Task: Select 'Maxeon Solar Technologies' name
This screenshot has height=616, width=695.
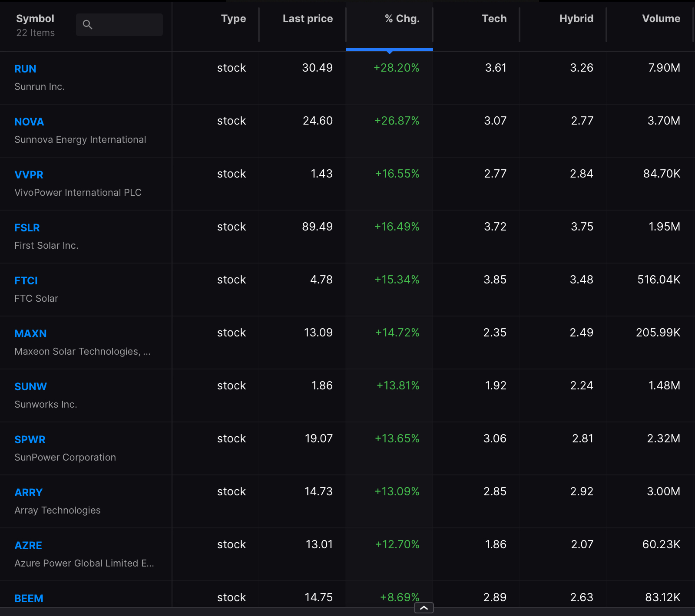Action: 83,352
